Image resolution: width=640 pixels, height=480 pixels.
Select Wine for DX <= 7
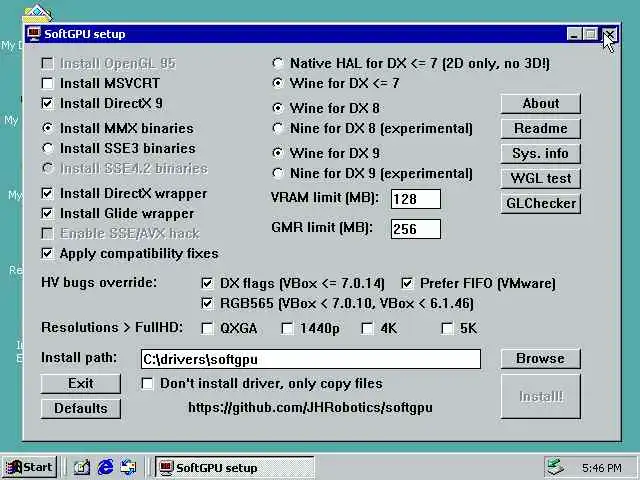pos(278,83)
